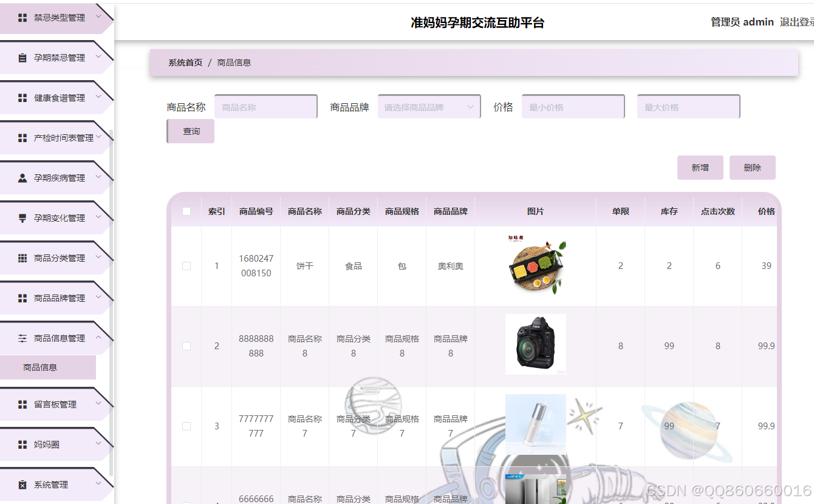Screen dimensions: 814x504
Task: Click product number 1680247008150
Action: click(256, 266)
